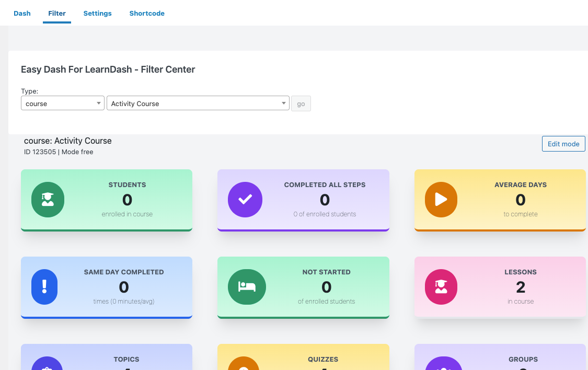This screenshot has height=370, width=588.
Task: Click the AVERAGE DAYS title
Action: click(521, 185)
